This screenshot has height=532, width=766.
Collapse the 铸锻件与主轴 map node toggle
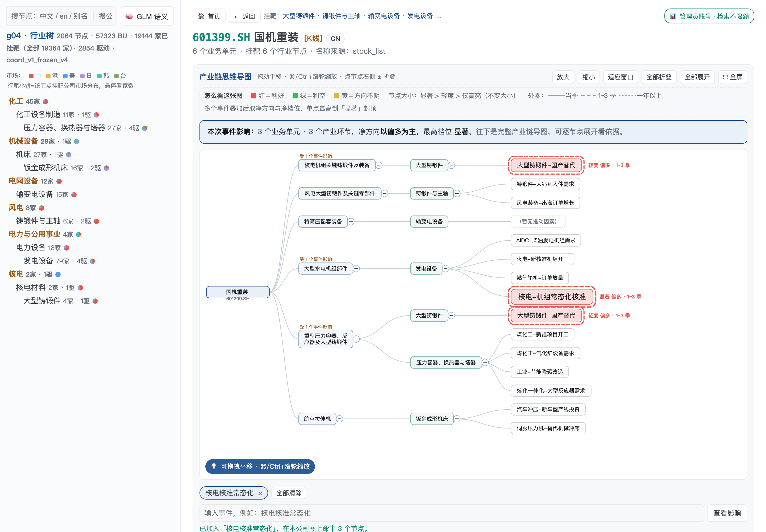pos(457,193)
